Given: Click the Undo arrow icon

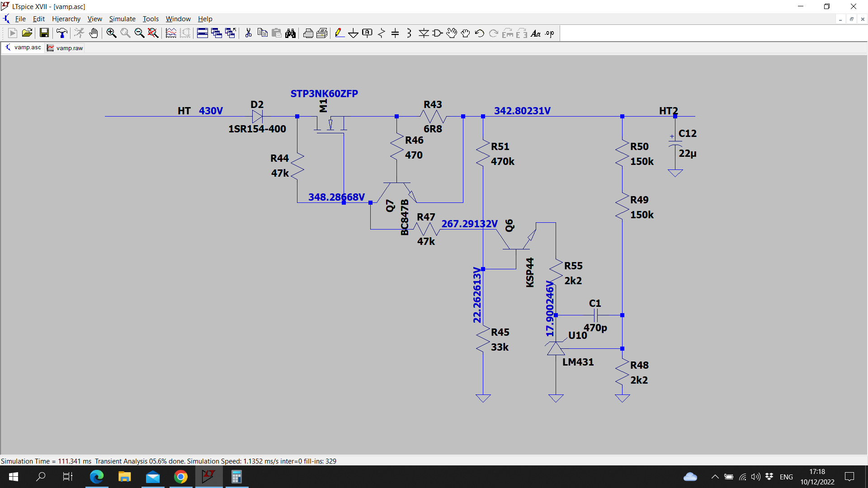Looking at the screenshot, I should click(x=480, y=33).
